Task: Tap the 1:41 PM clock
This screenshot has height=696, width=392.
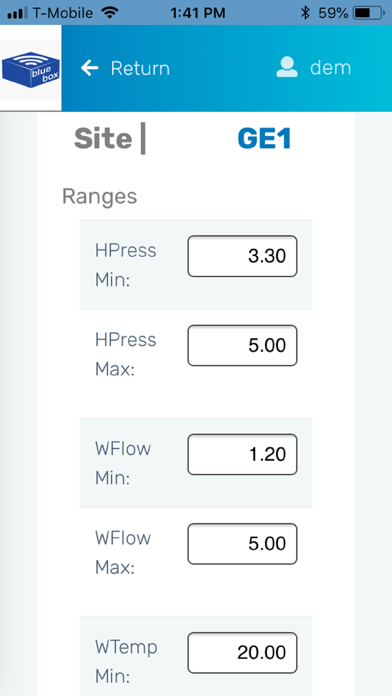Action: [x=198, y=13]
